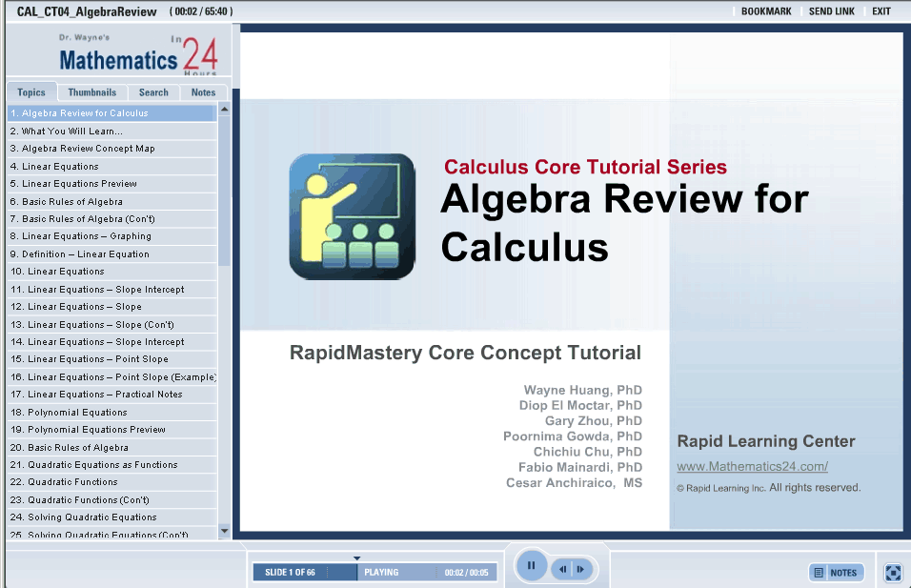Switch to the Thumbnails tab

[x=91, y=92]
